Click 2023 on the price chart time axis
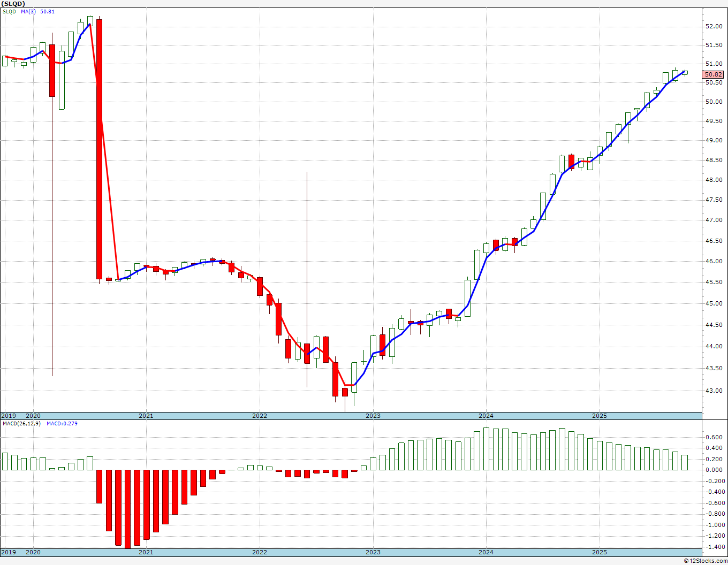Viewport: 728px width, 565px height. tap(373, 416)
